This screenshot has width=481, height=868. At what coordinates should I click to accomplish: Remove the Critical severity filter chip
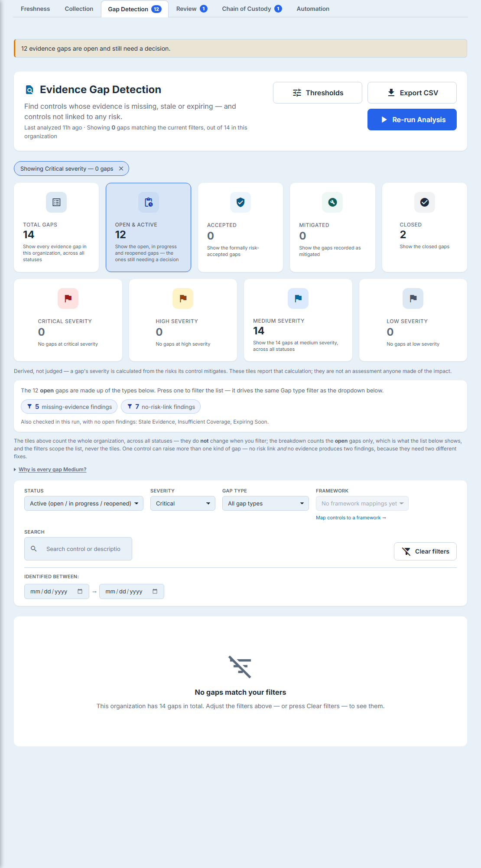pyautogui.click(x=121, y=168)
